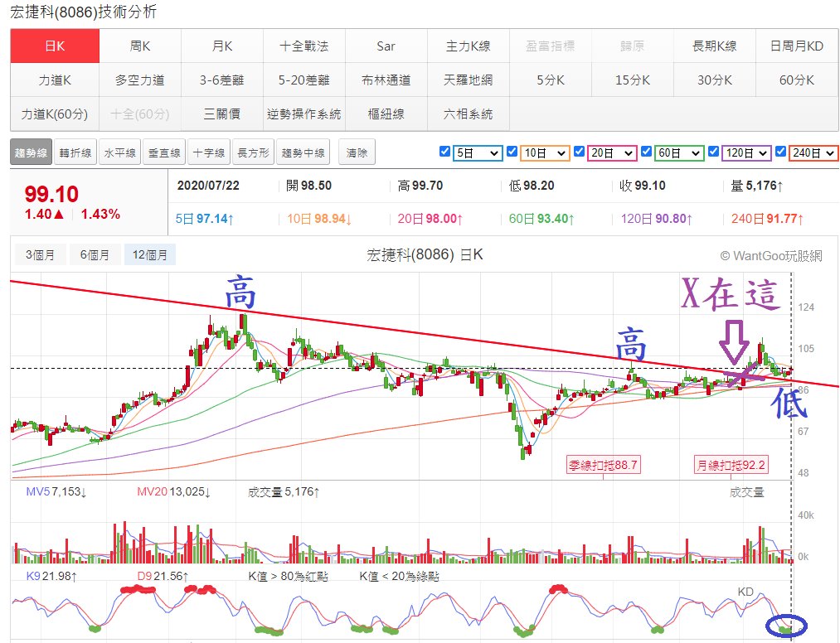Click the 季線扣抵88.7 marker label

pos(603,465)
